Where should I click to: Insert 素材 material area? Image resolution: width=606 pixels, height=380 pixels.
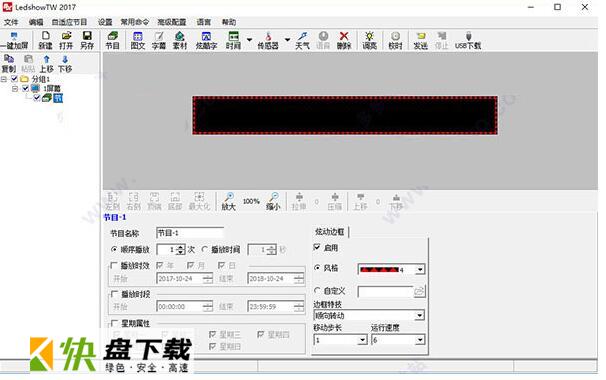coord(180,41)
